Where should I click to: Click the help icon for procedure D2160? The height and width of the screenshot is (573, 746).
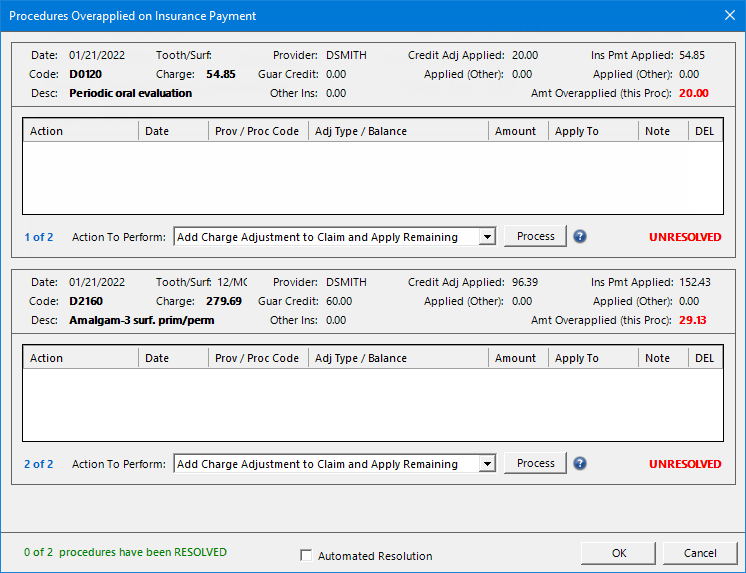pos(580,464)
